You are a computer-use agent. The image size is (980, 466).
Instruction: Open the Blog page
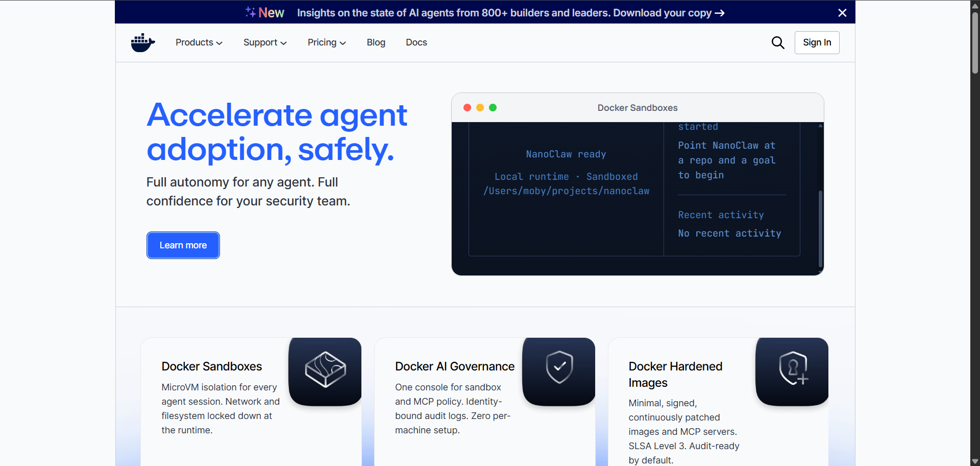coord(376,42)
